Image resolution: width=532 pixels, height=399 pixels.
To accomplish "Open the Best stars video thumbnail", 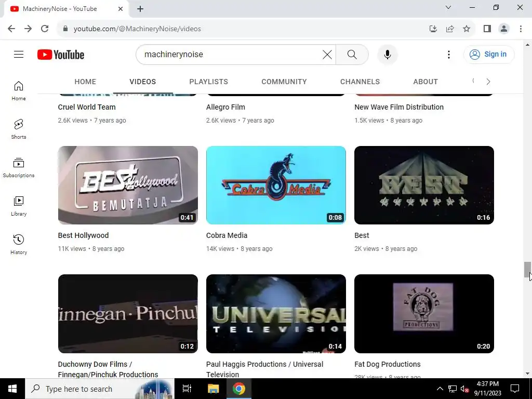I will [x=424, y=185].
